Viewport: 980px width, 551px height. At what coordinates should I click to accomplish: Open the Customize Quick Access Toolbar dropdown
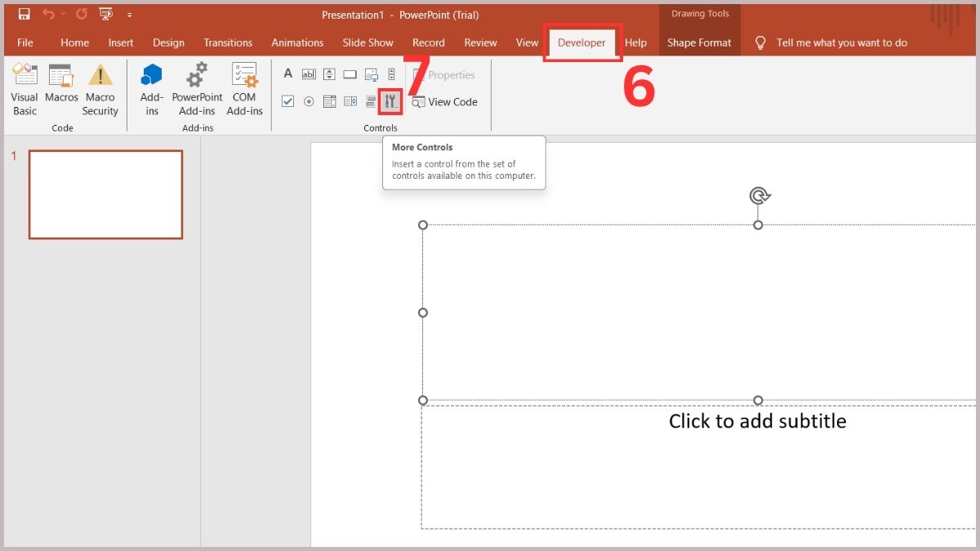click(129, 15)
